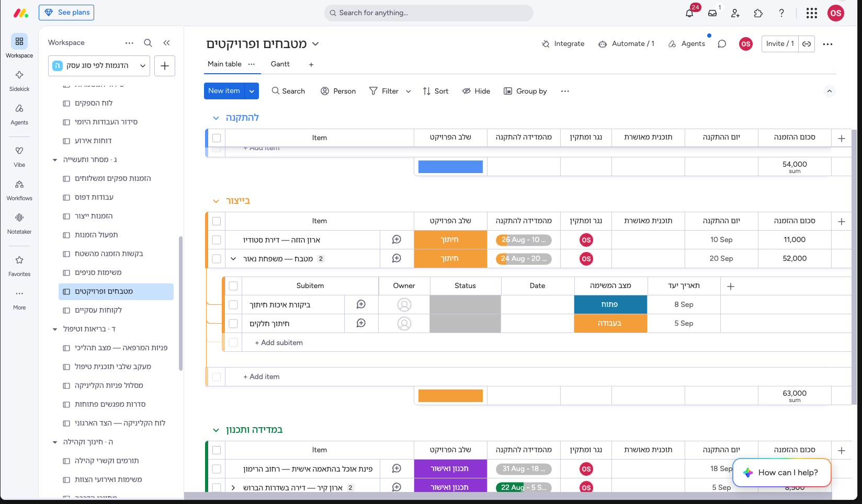Check the חיתוך חלקים subitem
The image size is (862, 504).
(x=233, y=324)
